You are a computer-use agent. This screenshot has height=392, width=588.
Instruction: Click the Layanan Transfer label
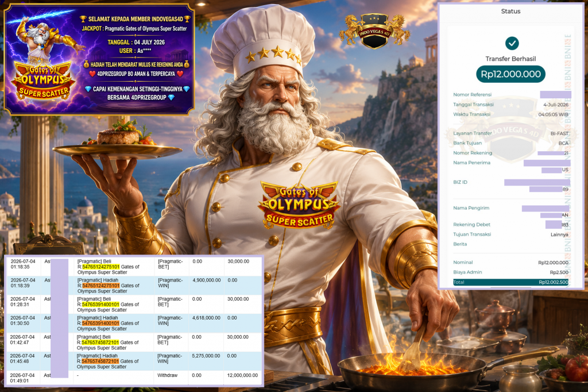pyautogui.click(x=473, y=133)
